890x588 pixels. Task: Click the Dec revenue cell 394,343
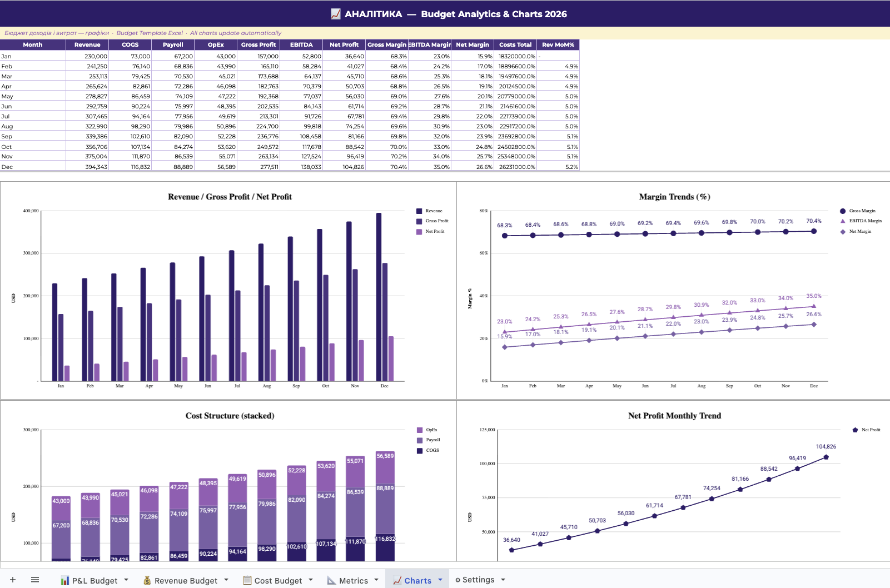coord(87,167)
